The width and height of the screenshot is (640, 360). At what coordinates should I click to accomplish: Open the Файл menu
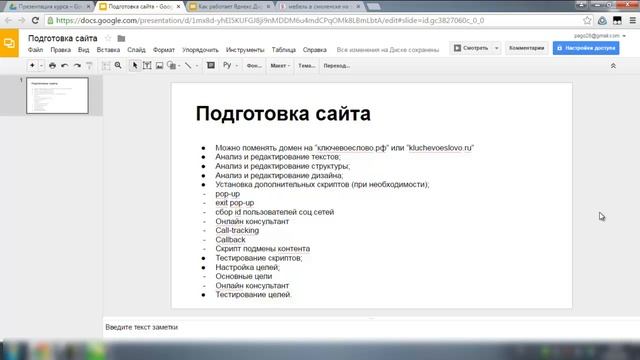[x=36, y=50]
